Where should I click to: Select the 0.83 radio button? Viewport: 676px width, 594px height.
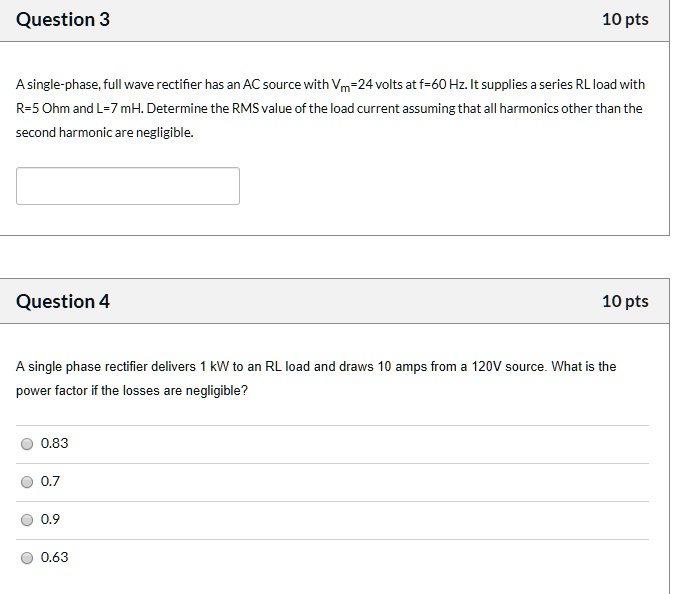coord(27,444)
